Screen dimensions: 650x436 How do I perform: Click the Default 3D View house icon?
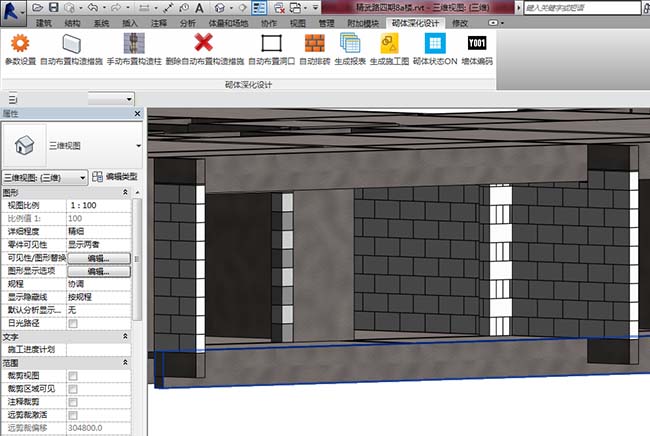pyautogui.click(x=220, y=8)
